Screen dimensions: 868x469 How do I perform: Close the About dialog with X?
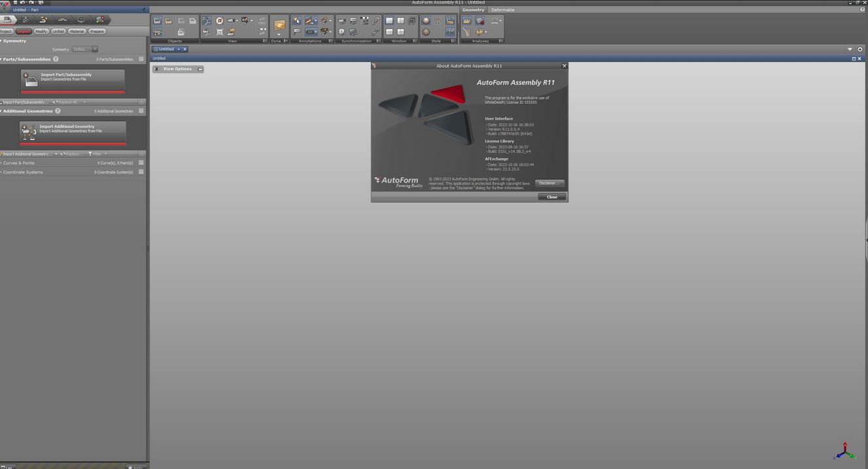[564, 65]
